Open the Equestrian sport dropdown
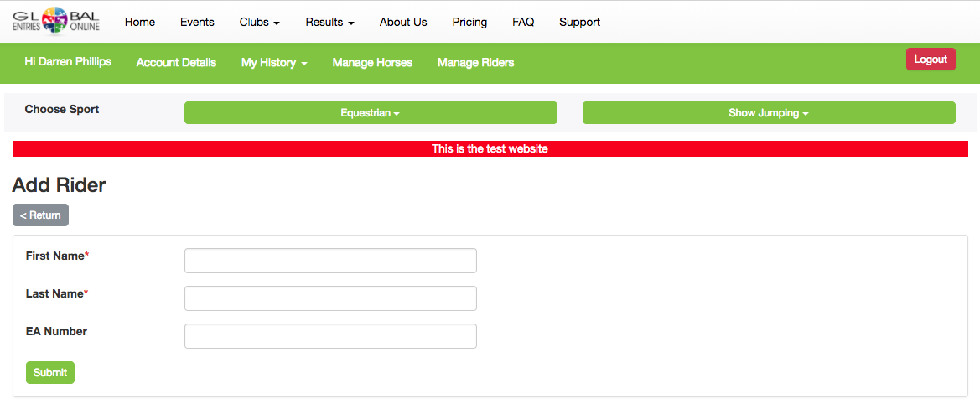Image resolution: width=980 pixels, height=409 pixels. point(371,113)
